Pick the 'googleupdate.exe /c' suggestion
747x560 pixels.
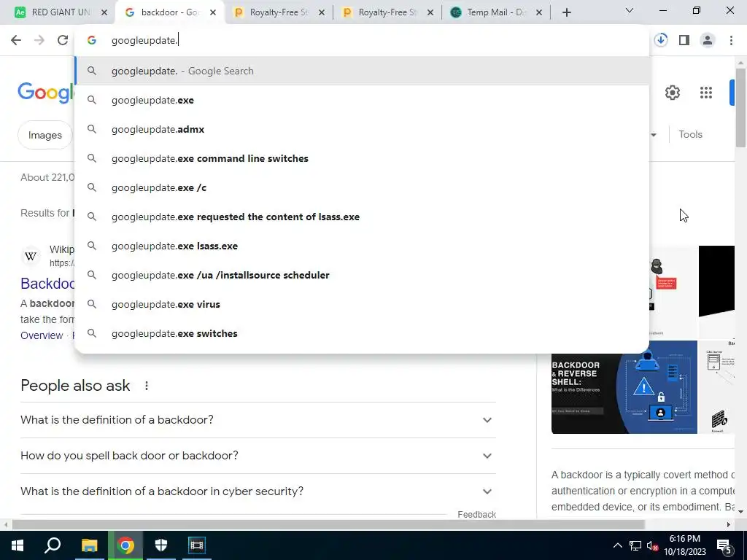click(362, 187)
